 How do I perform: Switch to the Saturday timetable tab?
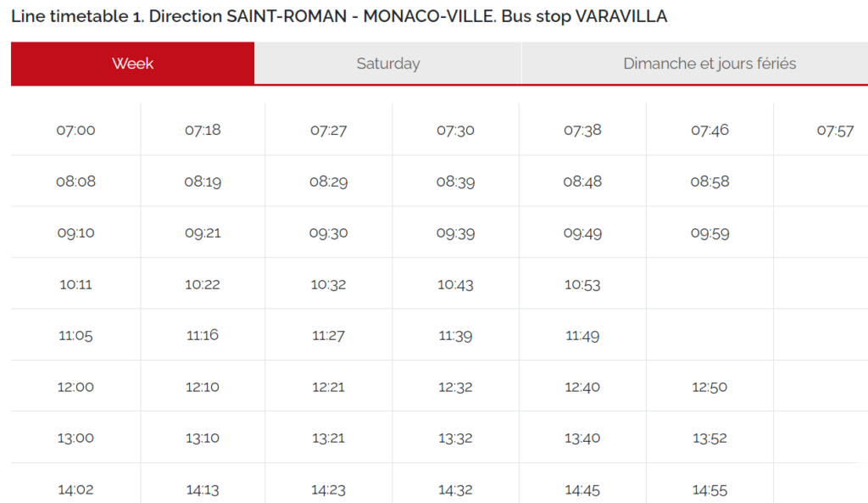(x=388, y=63)
